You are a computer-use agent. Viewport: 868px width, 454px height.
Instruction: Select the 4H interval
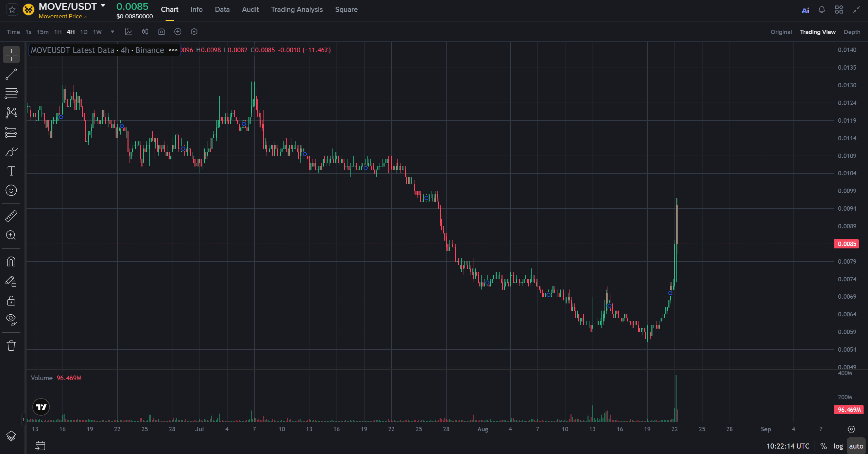pyautogui.click(x=71, y=32)
